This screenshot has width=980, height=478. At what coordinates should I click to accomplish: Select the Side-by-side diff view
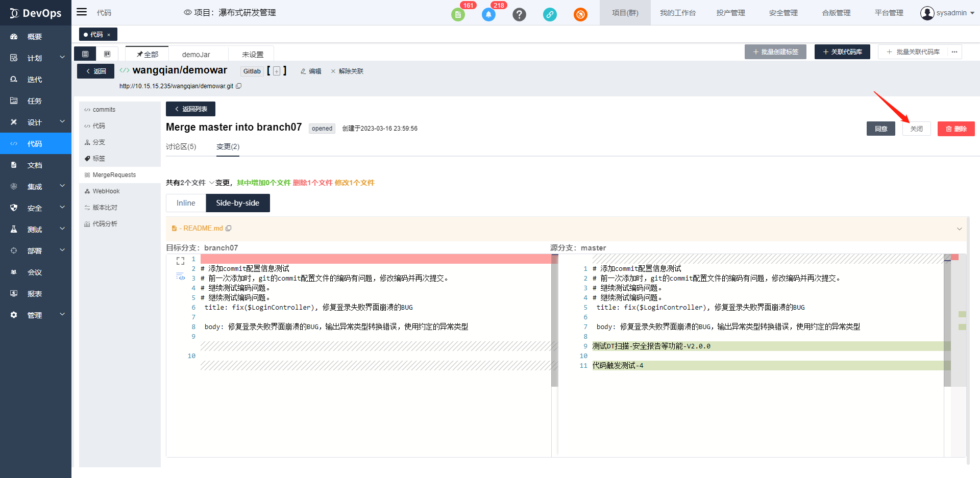[237, 203]
